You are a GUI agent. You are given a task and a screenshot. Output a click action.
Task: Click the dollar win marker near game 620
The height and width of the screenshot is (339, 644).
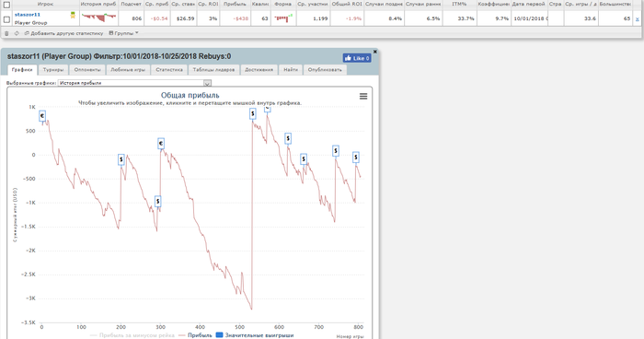coord(288,139)
